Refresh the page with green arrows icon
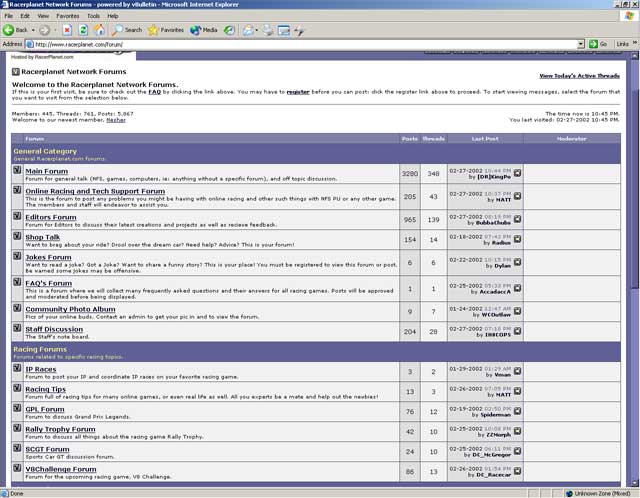The width and height of the screenshot is (640, 498). coord(83,30)
